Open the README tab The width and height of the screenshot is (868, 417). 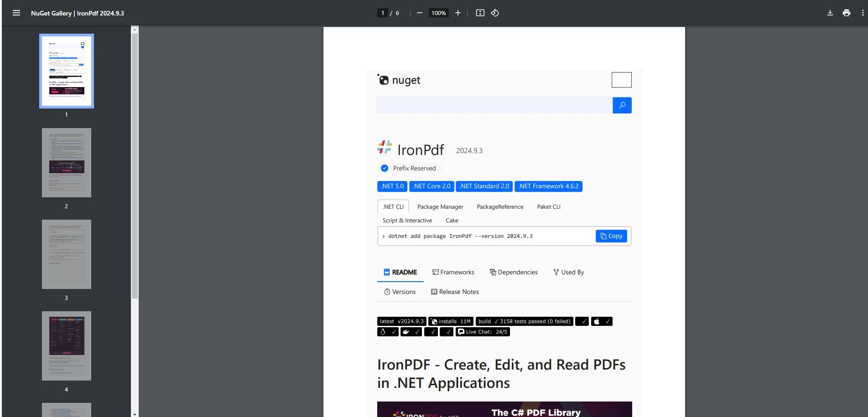click(x=400, y=272)
